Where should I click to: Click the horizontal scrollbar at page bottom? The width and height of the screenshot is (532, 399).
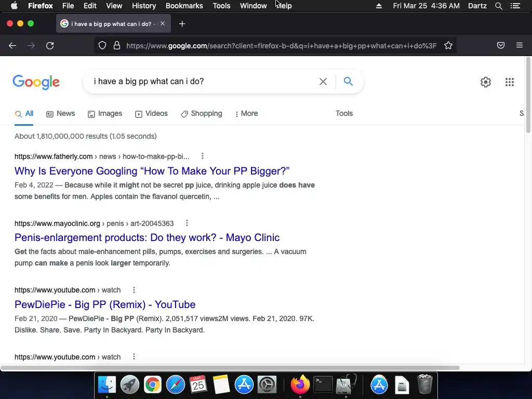pos(230,368)
